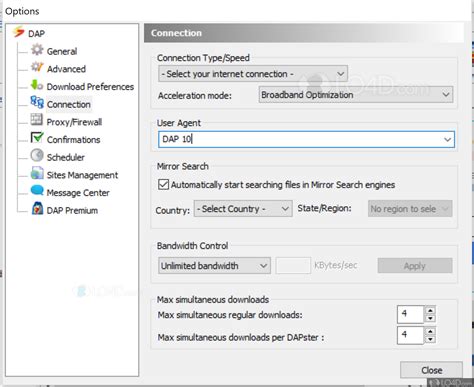Click the Confirmations checkmark icon
Screen dimensions: 474x387
(x=37, y=137)
